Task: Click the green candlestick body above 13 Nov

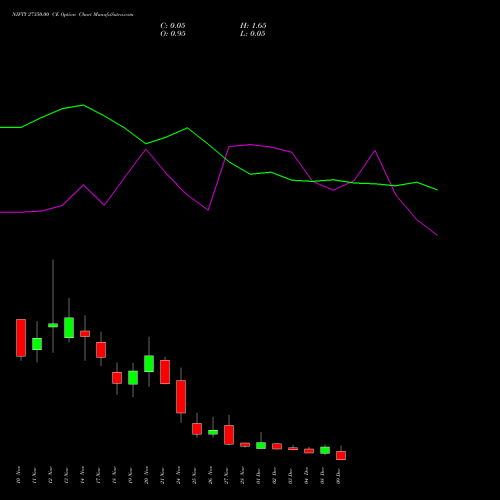Action: click(69, 327)
